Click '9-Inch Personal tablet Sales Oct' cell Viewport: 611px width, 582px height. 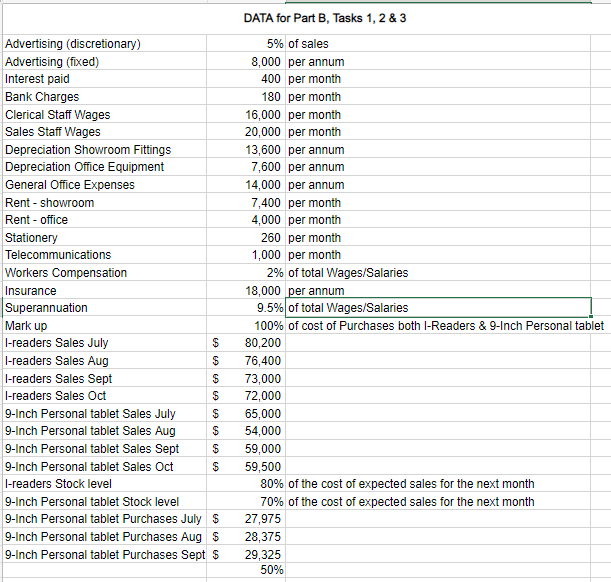click(104, 467)
